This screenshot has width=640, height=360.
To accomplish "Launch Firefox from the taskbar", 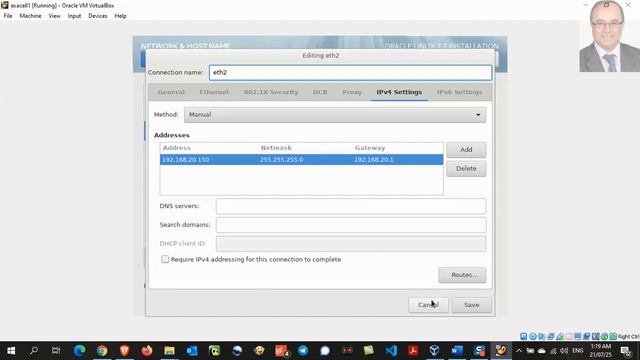I will [147, 351].
